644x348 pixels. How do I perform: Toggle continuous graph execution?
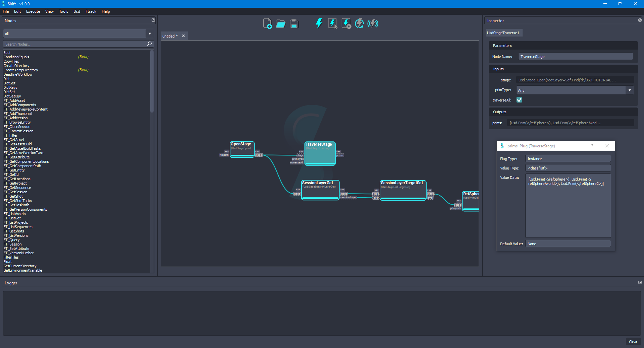pyautogui.click(x=359, y=23)
